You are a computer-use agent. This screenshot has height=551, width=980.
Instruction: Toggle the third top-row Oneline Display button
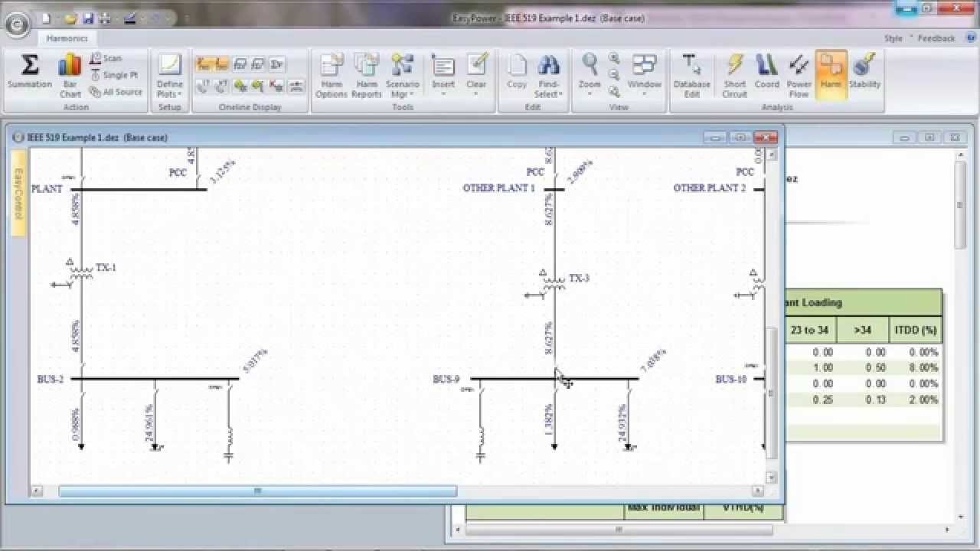click(x=240, y=64)
